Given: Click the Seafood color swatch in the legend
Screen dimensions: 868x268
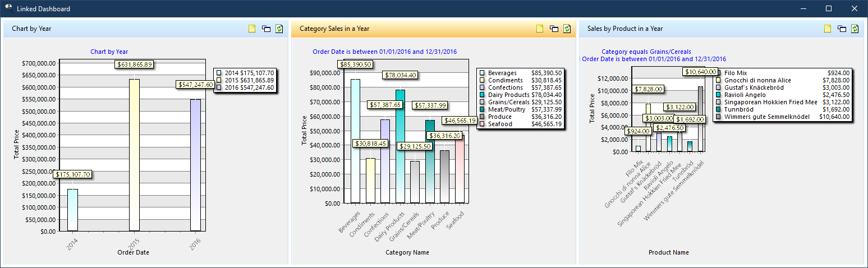Looking at the screenshot, I should click(x=481, y=124).
